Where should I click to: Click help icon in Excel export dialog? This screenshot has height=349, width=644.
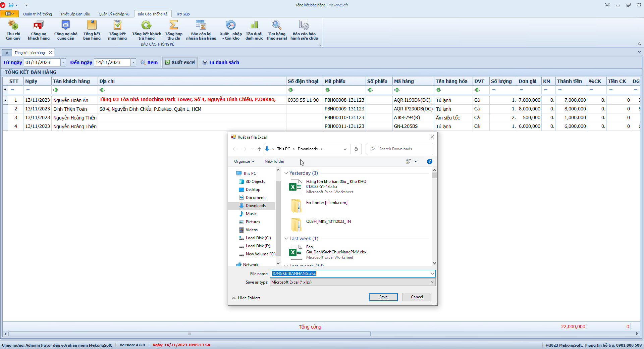click(429, 161)
